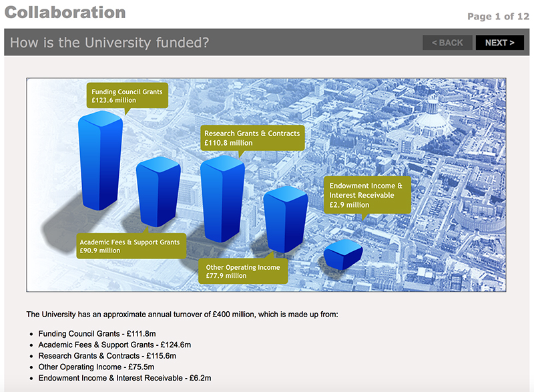Select the Academic Fees & Support Grants callout label
The image size is (534, 392).
(x=129, y=246)
